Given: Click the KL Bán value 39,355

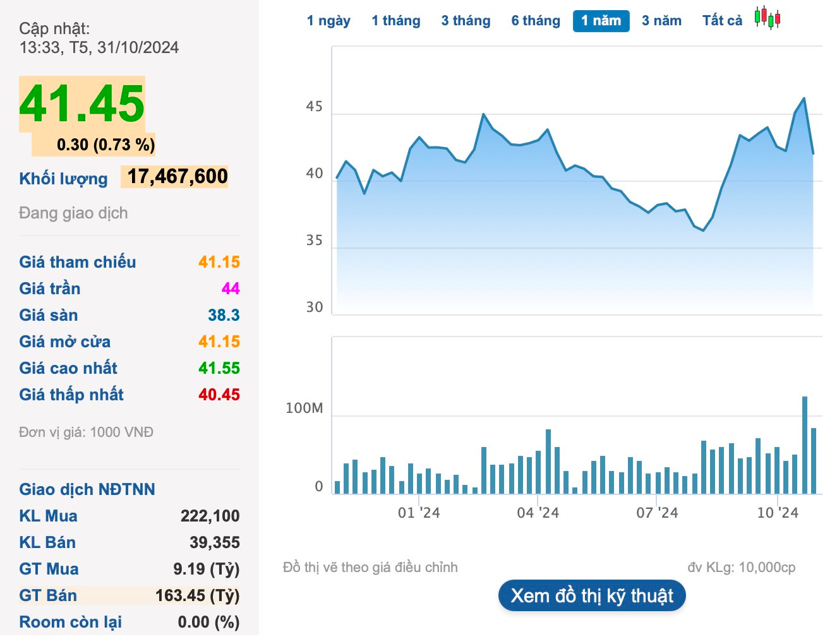Looking at the screenshot, I should click(x=215, y=542).
